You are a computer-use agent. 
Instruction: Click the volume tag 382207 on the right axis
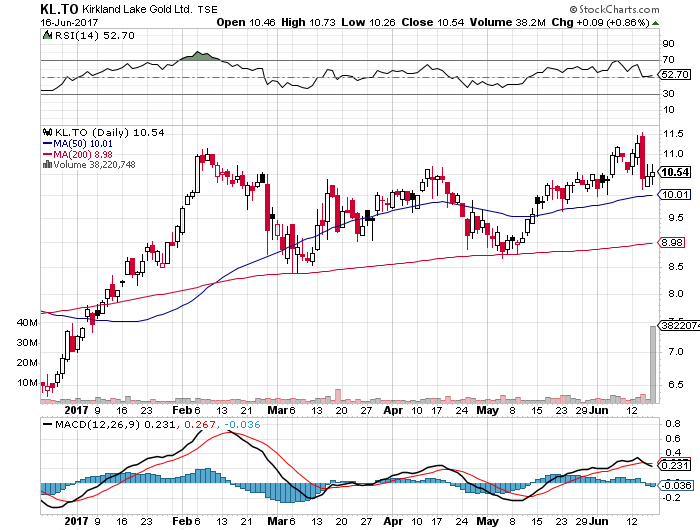coord(679,326)
